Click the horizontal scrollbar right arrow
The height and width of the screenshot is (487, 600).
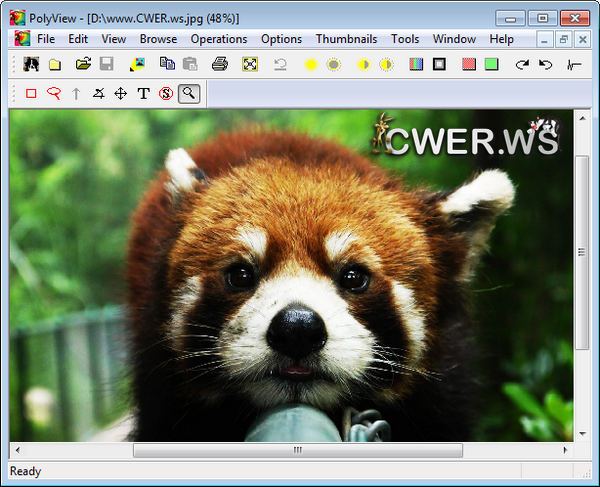[565, 450]
